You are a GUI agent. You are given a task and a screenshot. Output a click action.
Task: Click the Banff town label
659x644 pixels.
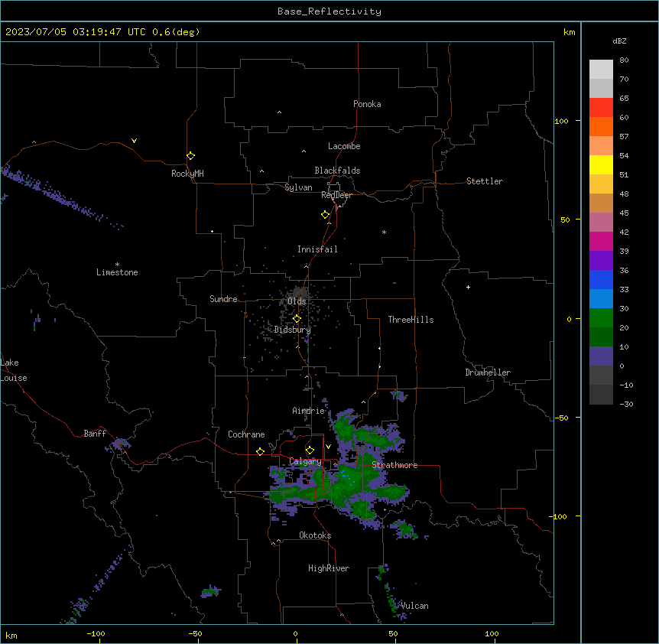pyautogui.click(x=95, y=434)
